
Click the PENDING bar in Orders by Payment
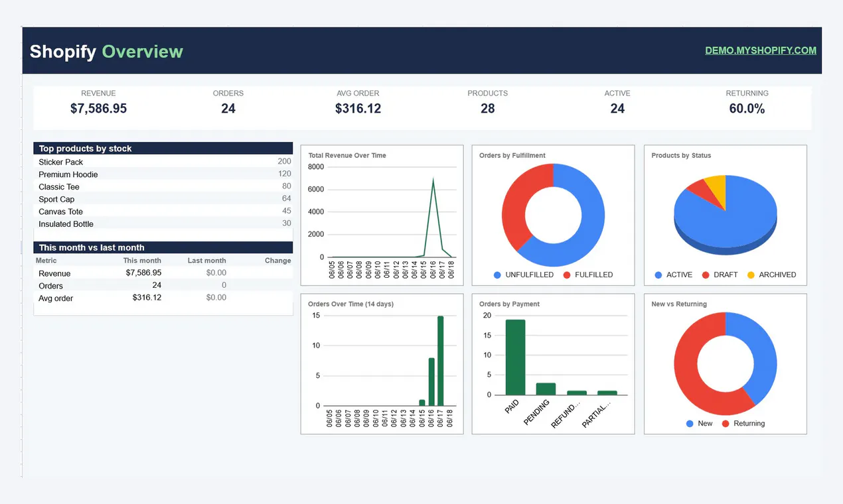coord(546,389)
